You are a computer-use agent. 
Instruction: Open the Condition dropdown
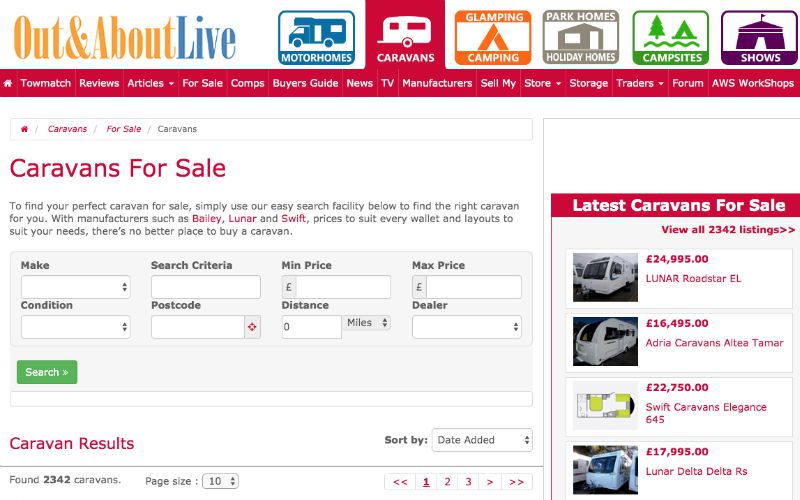pyautogui.click(x=76, y=327)
